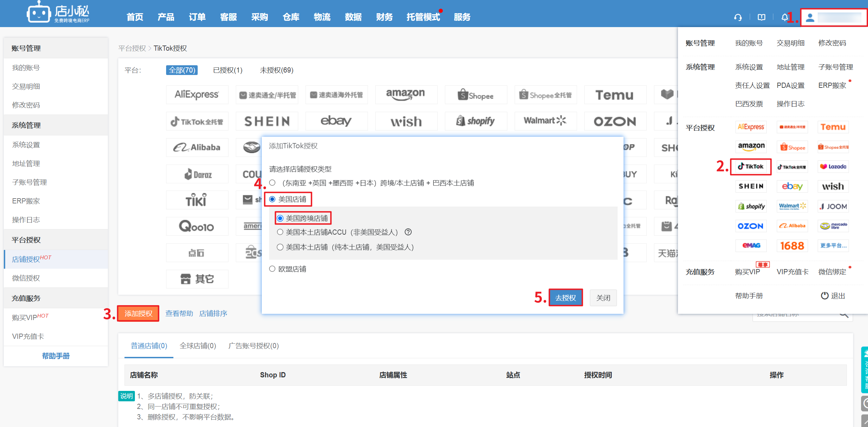Image resolution: width=868 pixels, height=427 pixels.
Task: Click the question mark beside ACCU option
Action: point(408,232)
